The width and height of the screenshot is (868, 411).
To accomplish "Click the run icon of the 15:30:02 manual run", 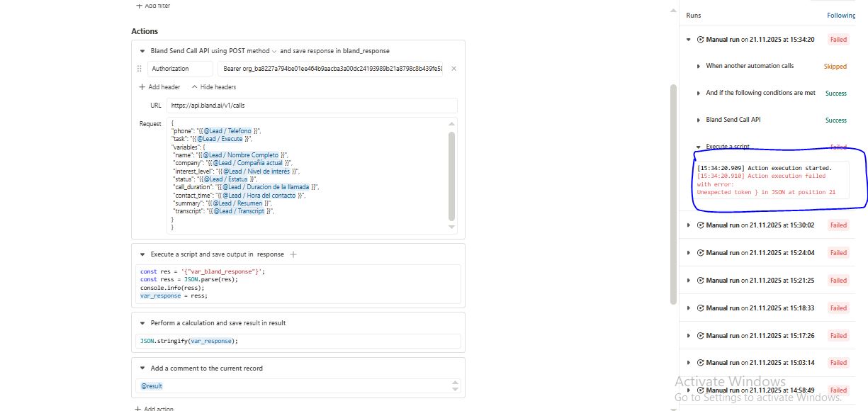I will (701, 225).
